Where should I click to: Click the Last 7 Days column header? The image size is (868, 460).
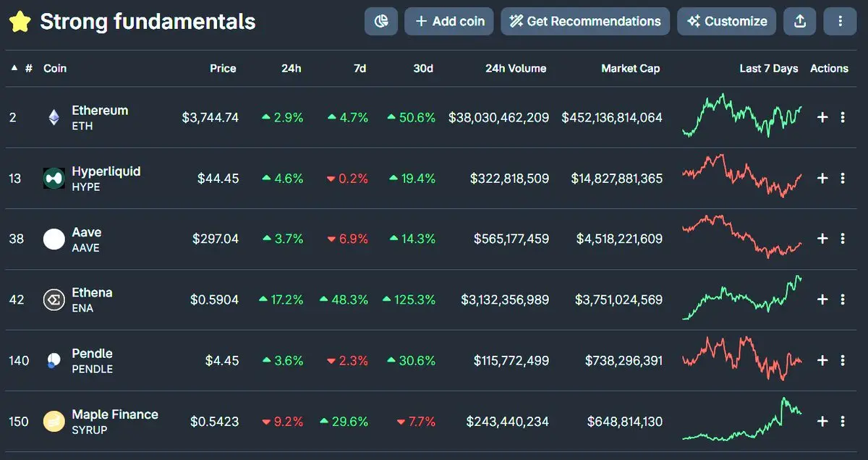[769, 68]
